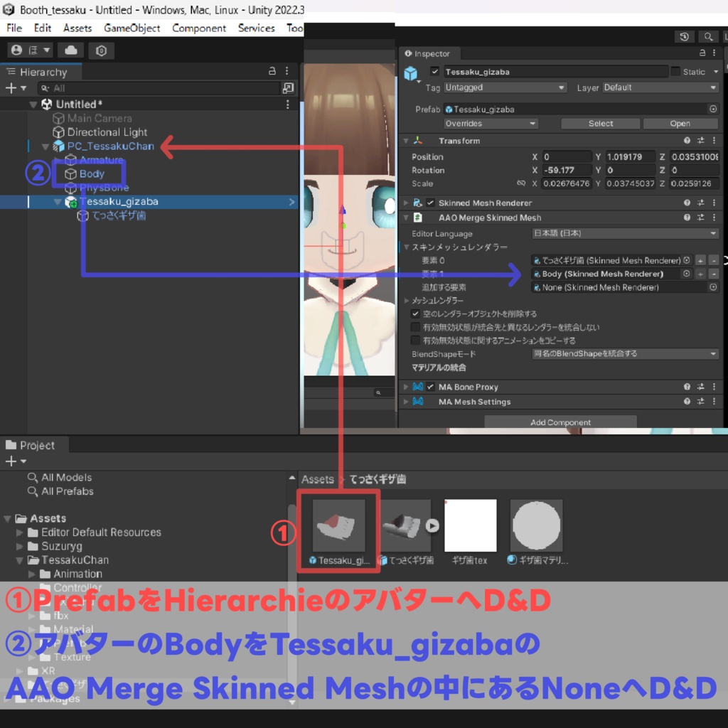Collapse the PC_TessakuChan hierarchy item

(x=45, y=146)
